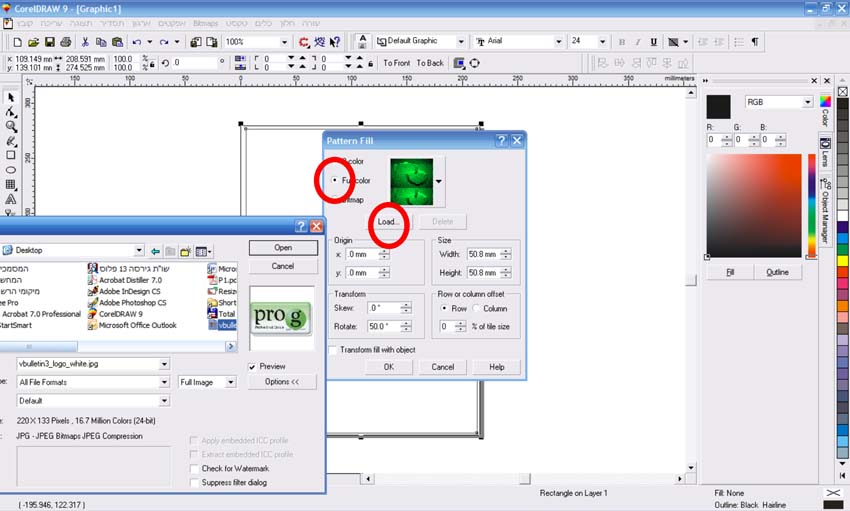The image size is (850, 511).
Task: Click Options << in the file dialog
Action: coord(282,381)
